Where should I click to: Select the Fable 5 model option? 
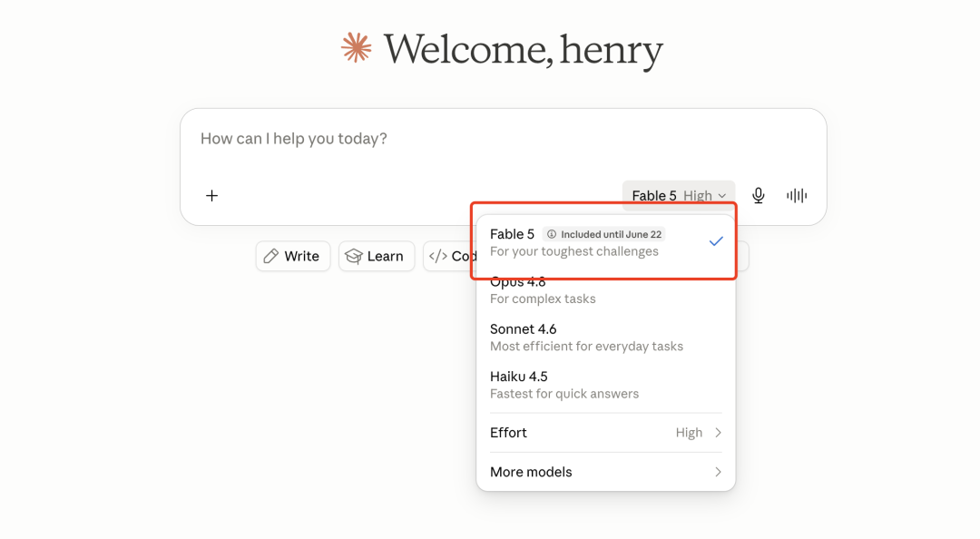tap(605, 242)
